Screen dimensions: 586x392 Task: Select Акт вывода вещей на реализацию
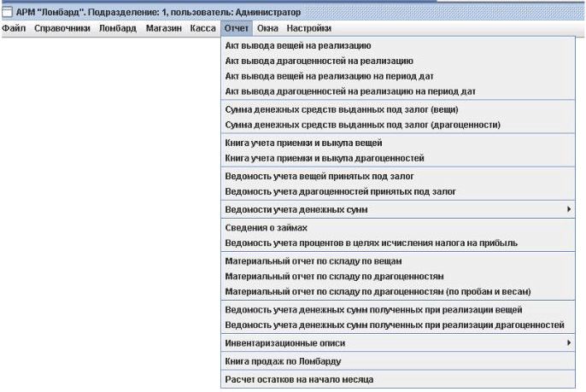398,45
